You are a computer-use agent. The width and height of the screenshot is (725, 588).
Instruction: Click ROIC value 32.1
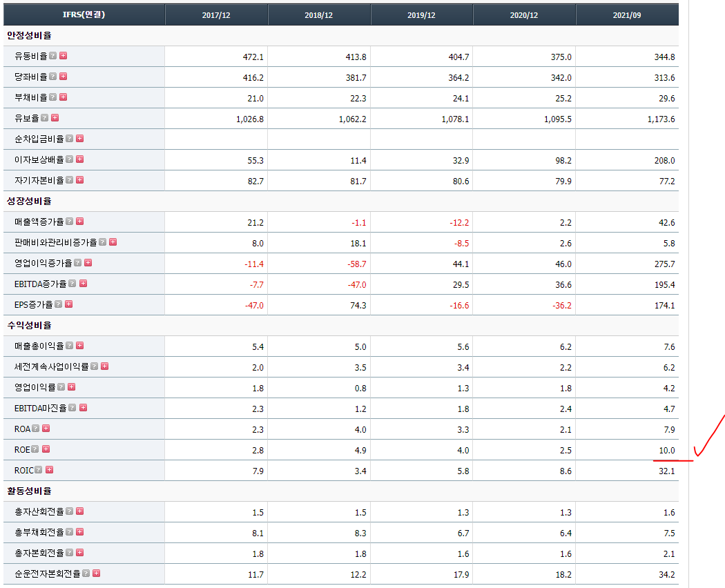[667, 471]
